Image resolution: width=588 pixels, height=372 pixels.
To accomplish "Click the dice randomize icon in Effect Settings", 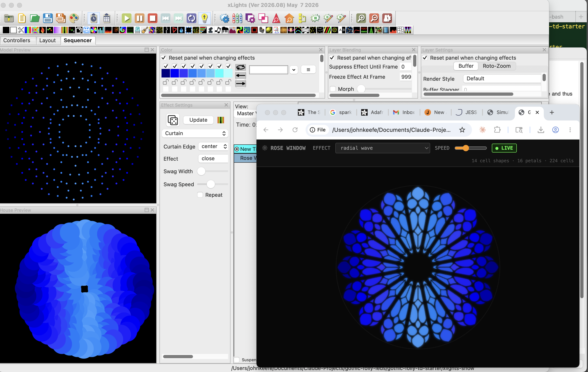I will pos(173,120).
